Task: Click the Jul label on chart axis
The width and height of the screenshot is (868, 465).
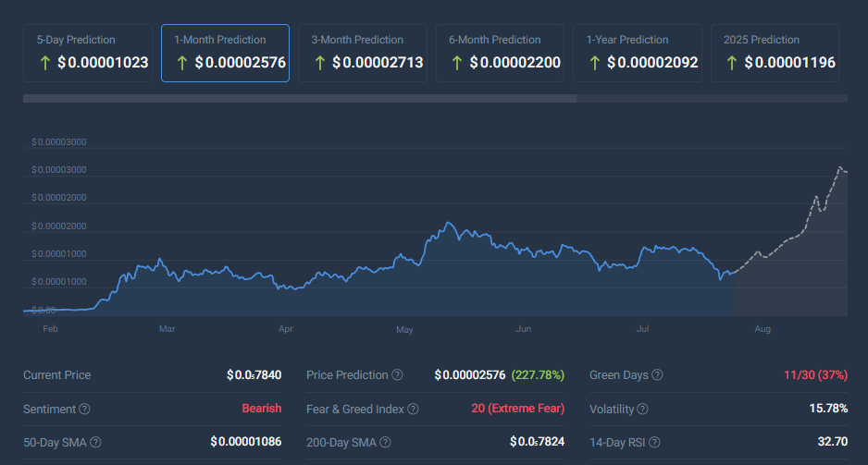Action: click(x=642, y=329)
